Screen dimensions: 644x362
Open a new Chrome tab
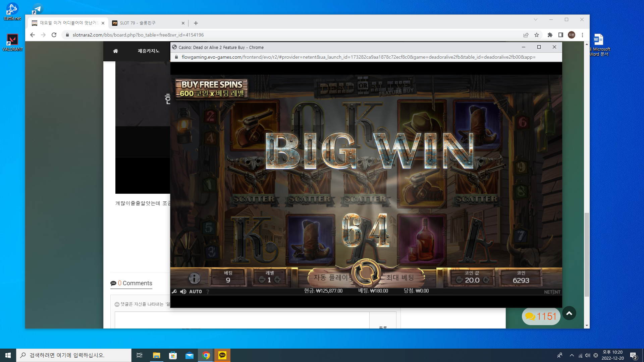pos(196,23)
